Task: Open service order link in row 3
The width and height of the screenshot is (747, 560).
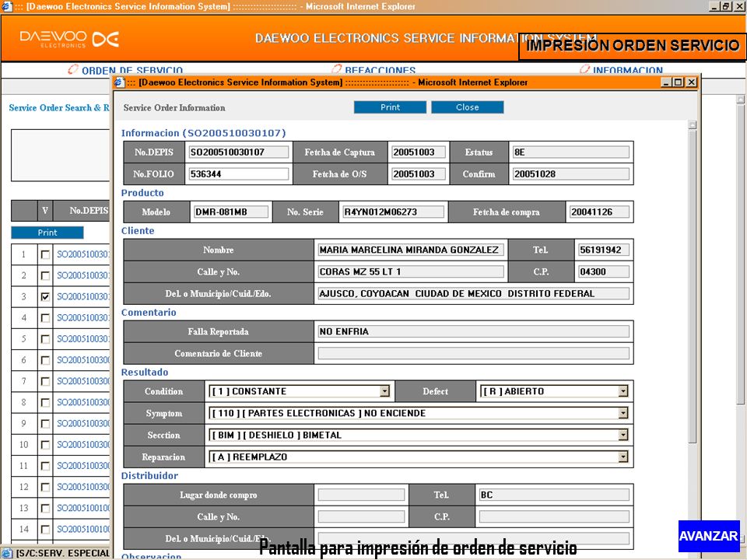Action: point(83,296)
